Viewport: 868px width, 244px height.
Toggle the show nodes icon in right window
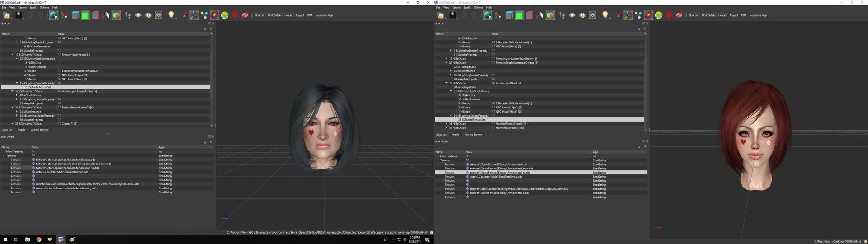coord(638,15)
